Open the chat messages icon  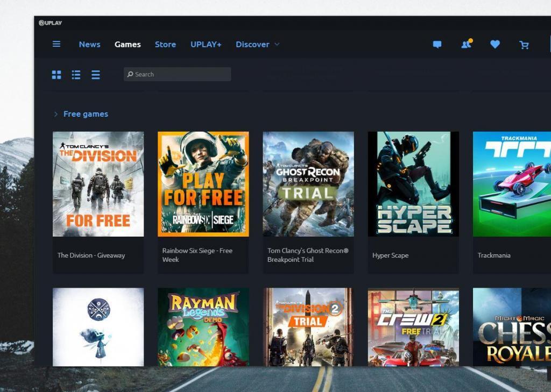[437, 45]
